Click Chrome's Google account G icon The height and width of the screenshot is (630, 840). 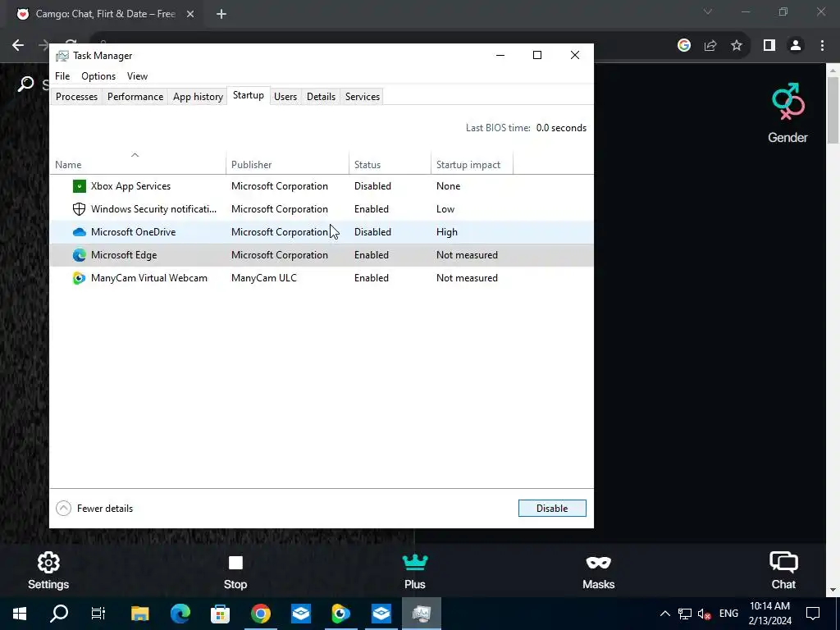click(x=684, y=46)
